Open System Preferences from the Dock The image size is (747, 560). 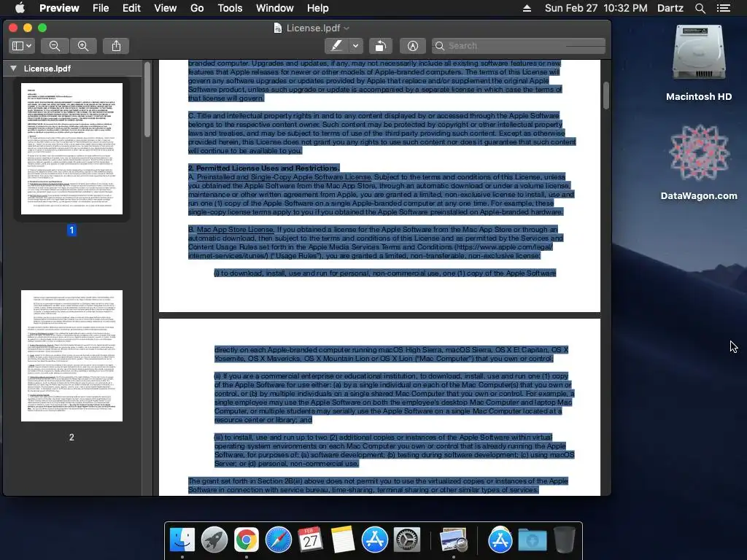click(406, 540)
